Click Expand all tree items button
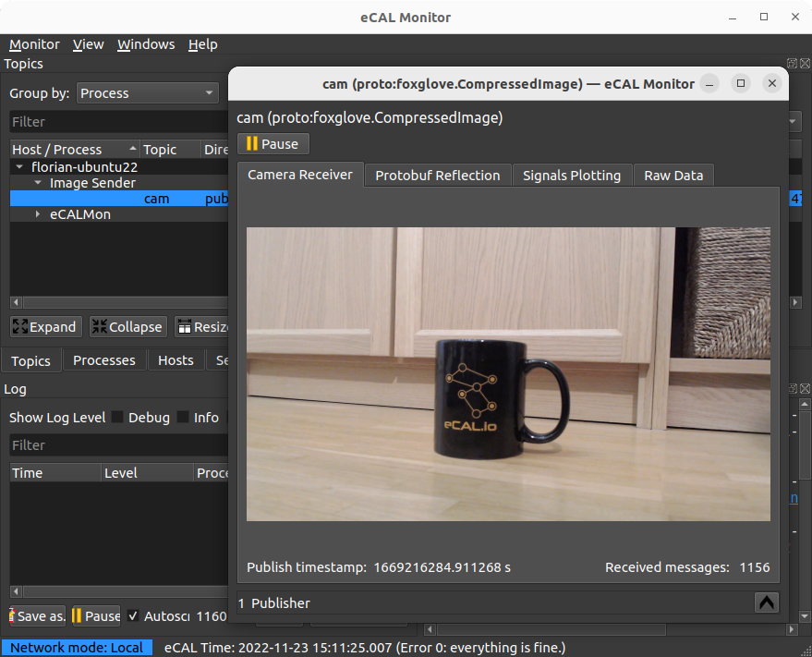The image size is (812, 657). pyautogui.click(x=45, y=327)
